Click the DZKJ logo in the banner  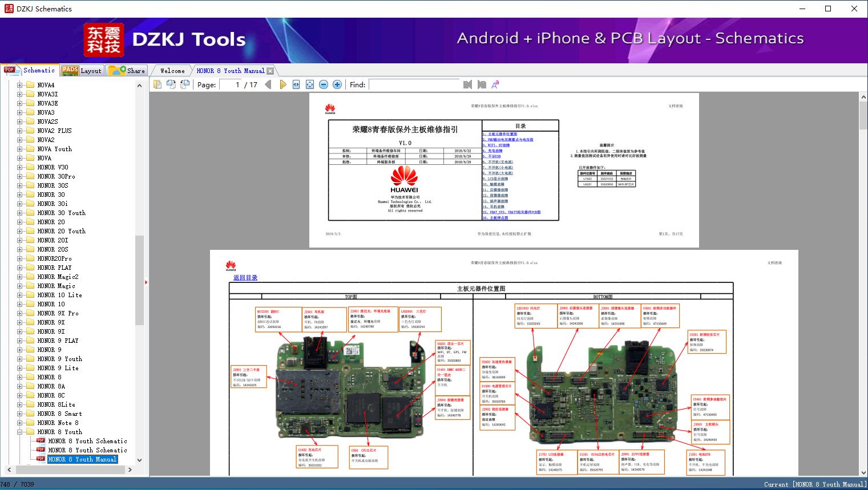point(103,39)
